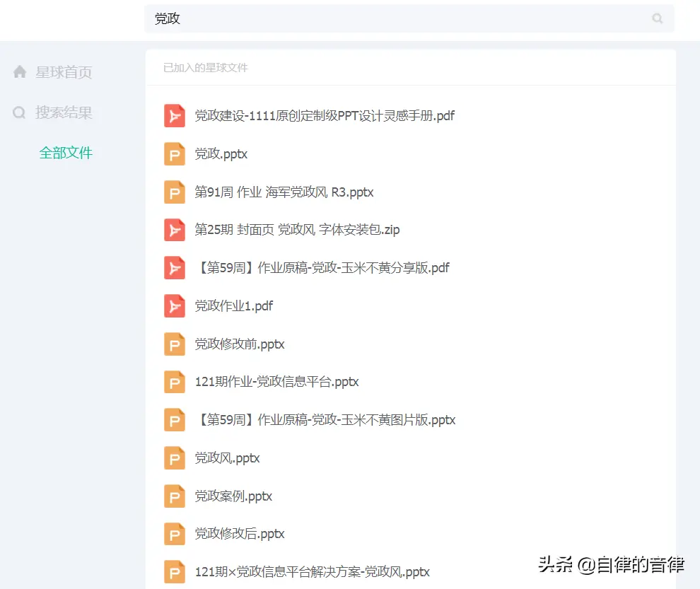
Task: Click the PPT icon beside 党政风.pptx
Action: pyautogui.click(x=174, y=457)
